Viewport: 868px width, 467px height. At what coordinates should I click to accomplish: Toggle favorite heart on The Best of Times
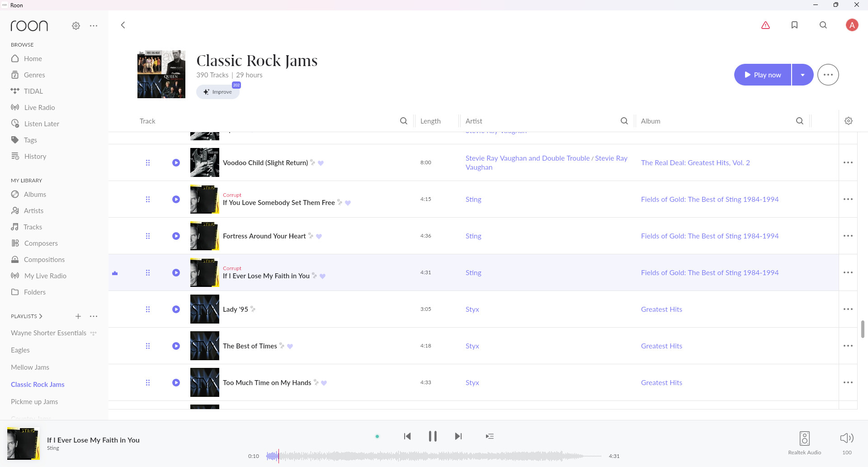[x=290, y=346]
